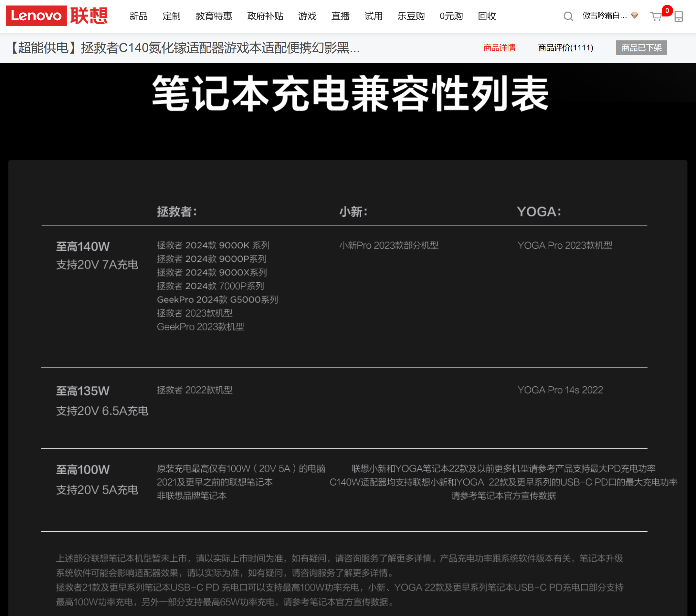Click 拯救者 2024款 9000K 系列 entry
This screenshot has width=696, height=616.
[213, 245]
